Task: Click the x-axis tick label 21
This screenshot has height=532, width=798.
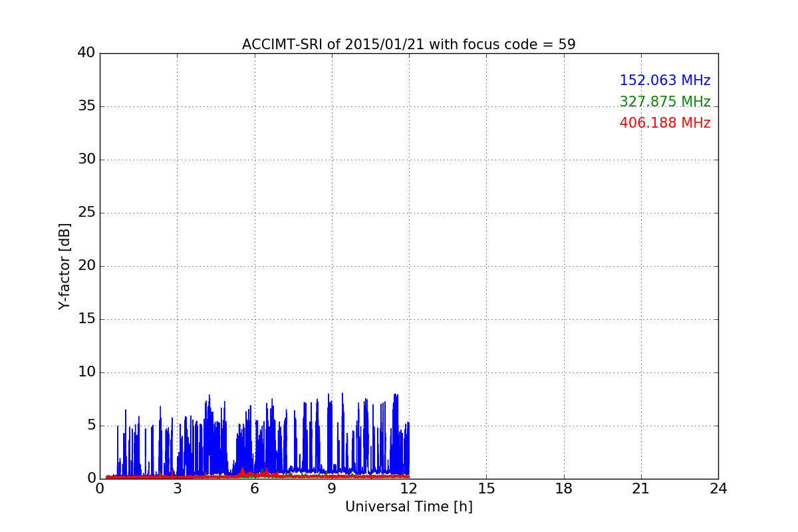Action: 641,489
